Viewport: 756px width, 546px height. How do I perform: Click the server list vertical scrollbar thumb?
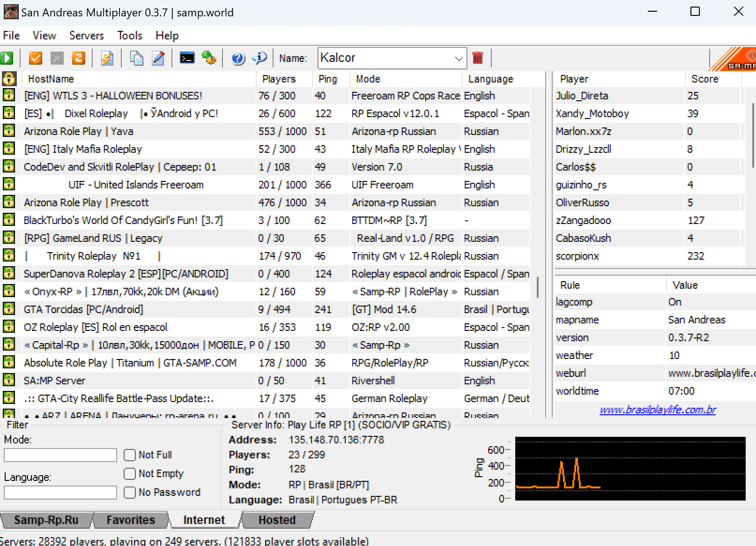coord(538,286)
